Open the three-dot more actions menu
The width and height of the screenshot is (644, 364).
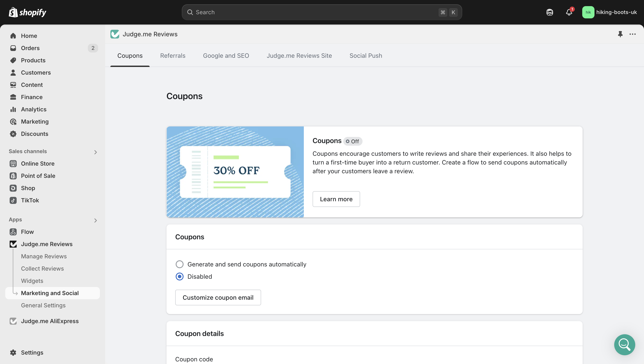tap(632, 34)
